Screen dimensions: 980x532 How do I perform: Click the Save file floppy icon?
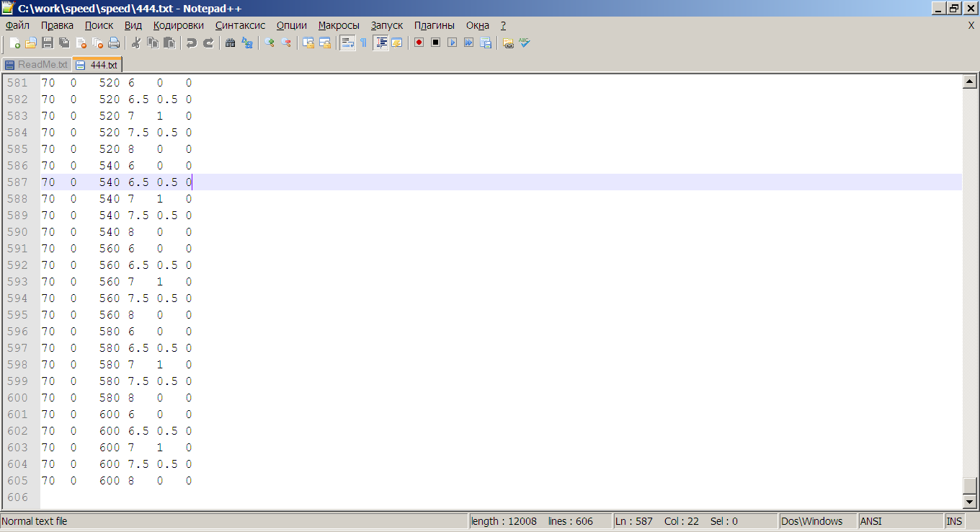(48, 43)
